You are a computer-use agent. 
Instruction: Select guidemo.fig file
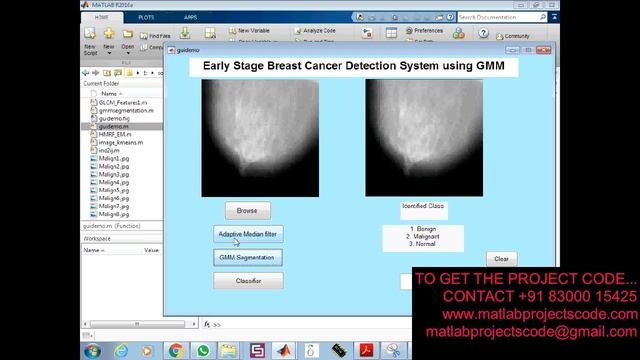(114, 118)
